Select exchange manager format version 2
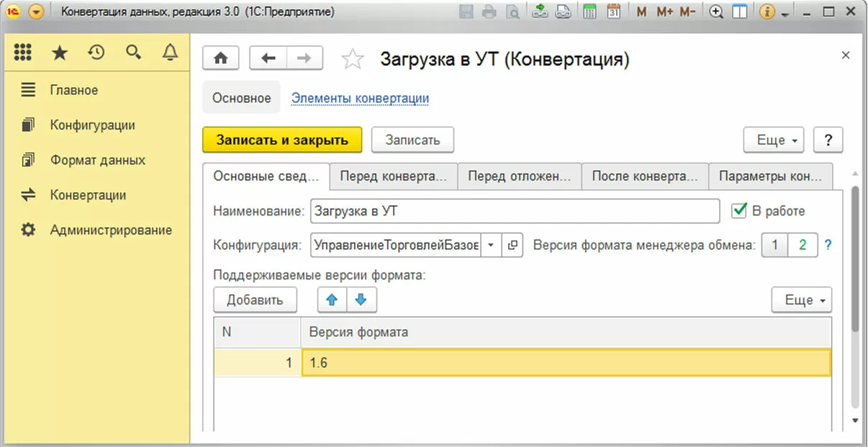The width and height of the screenshot is (868, 447). pyautogui.click(x=803, y=245)
